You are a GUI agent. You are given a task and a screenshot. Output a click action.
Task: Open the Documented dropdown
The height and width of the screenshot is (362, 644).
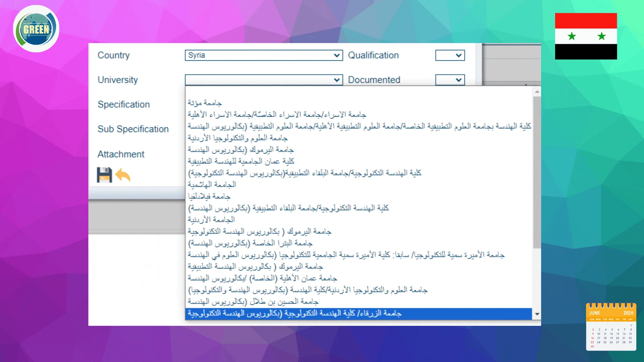450,80
